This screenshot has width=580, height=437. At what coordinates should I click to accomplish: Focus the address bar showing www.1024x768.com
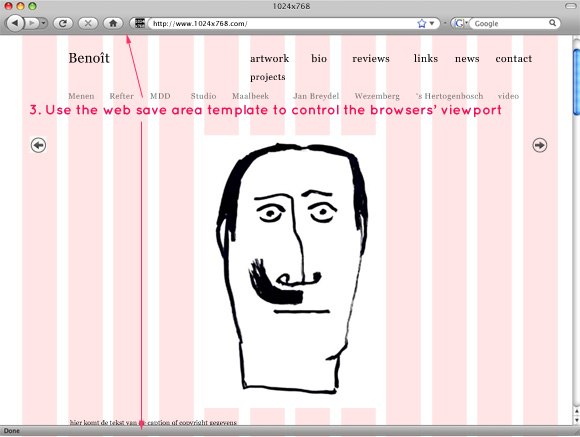click(x=283, y=24)
